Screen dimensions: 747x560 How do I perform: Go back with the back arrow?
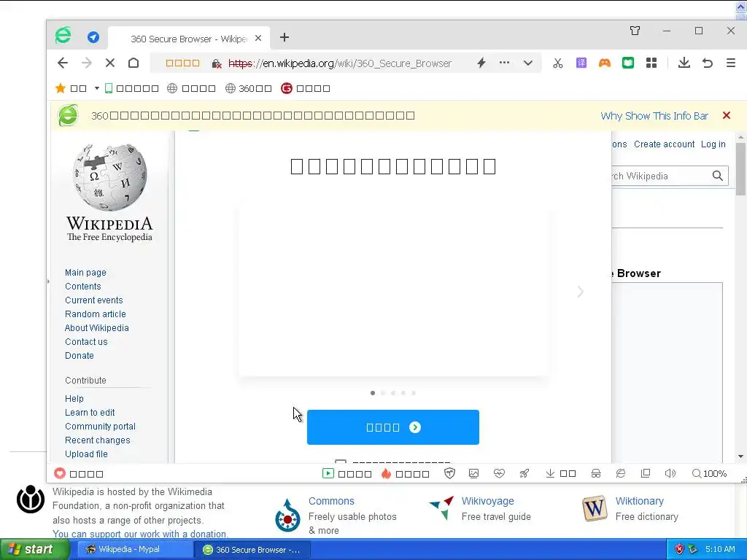[x=63, y=63]
